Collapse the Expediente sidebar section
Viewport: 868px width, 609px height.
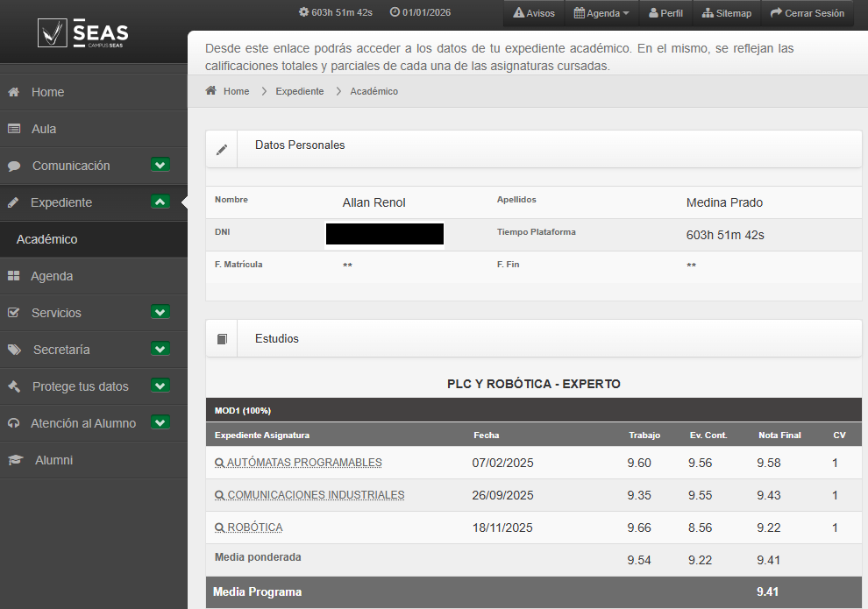(160, 202)
